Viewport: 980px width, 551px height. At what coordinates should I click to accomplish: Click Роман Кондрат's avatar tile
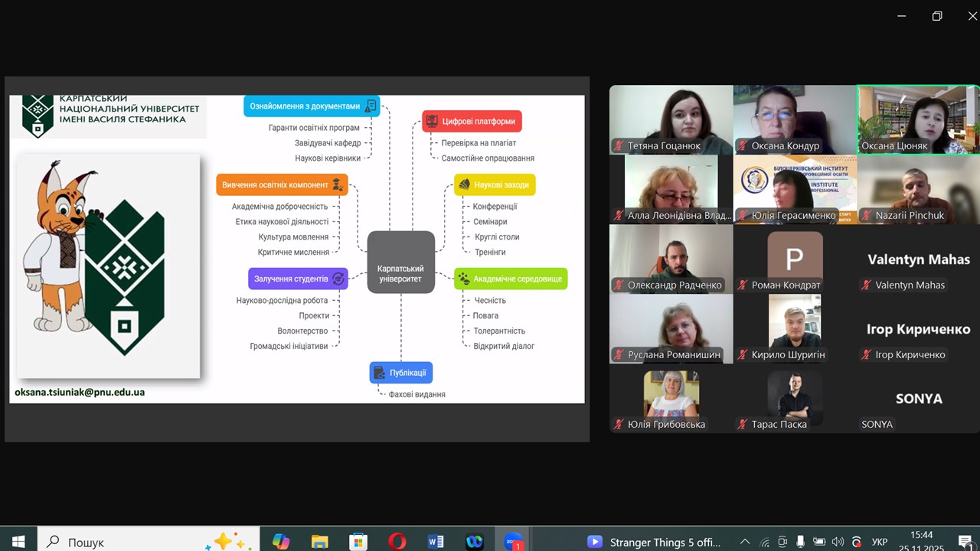[x=795, y=259]
